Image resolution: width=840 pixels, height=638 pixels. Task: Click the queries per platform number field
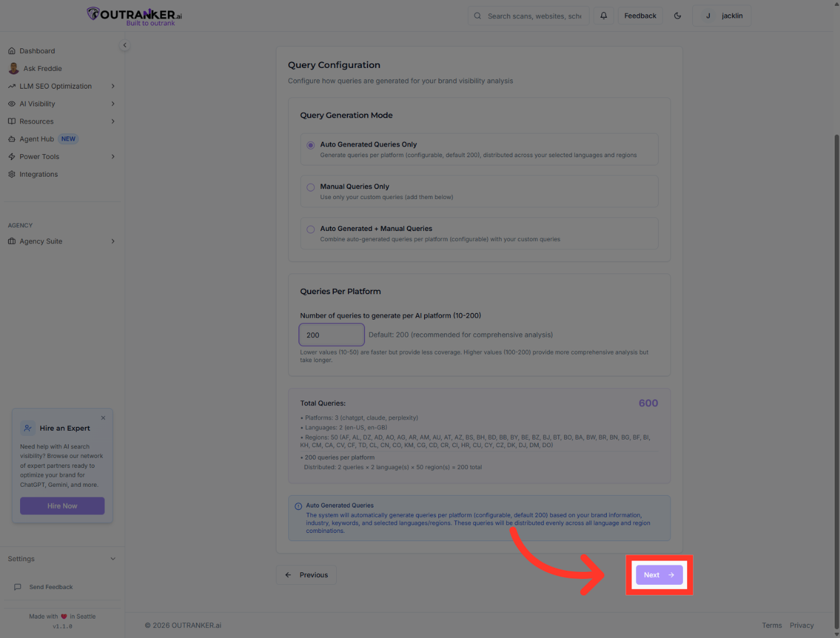coord(331,335)
